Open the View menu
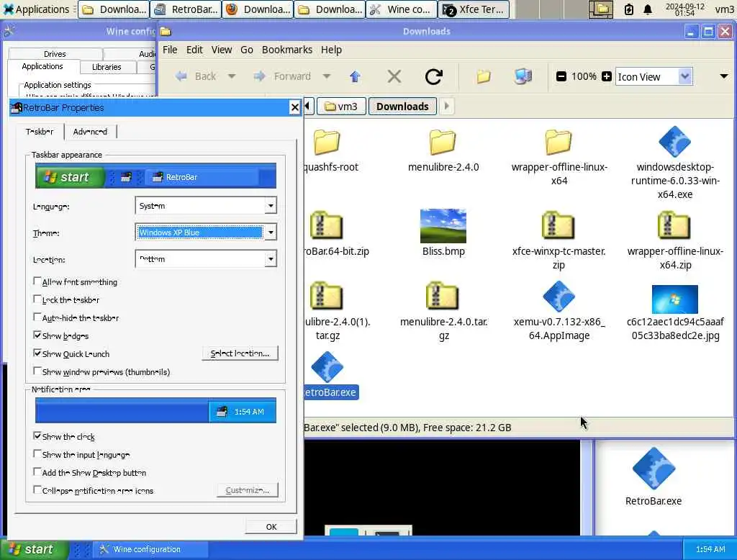This screenshot has width=737, height=560. pos(222,50)
